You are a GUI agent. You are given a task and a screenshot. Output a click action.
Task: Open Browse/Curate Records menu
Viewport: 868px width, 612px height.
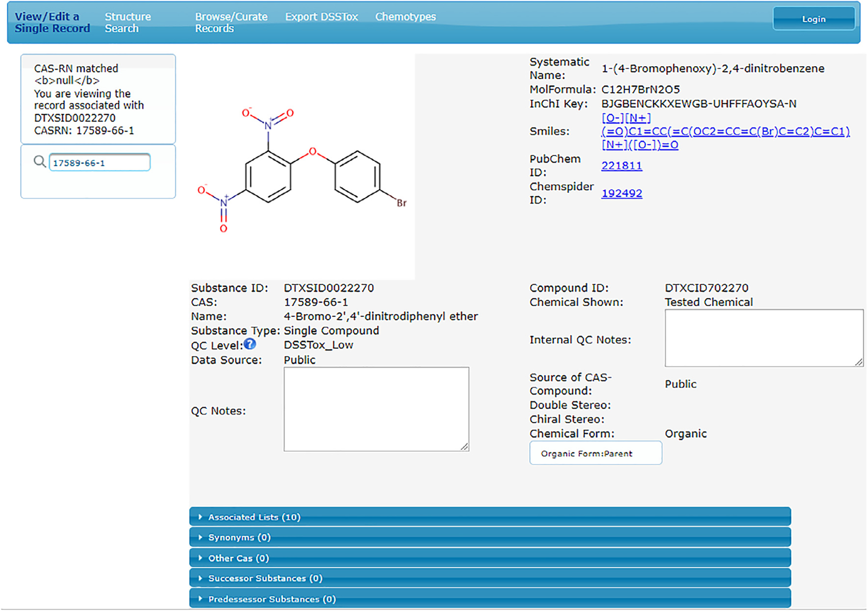[231, 22]
